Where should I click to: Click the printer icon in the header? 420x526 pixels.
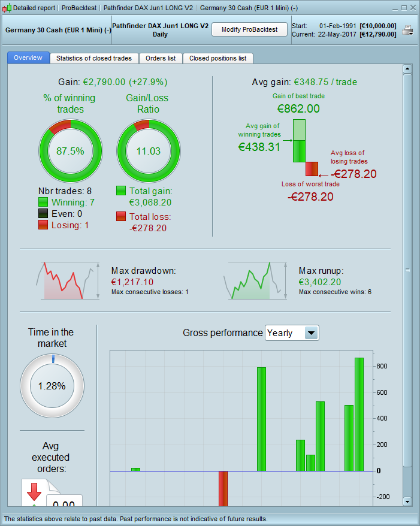tap(407, 30)
